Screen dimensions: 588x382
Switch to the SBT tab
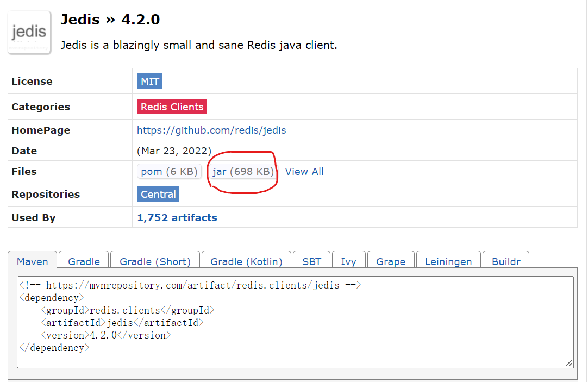coord(311,261)
